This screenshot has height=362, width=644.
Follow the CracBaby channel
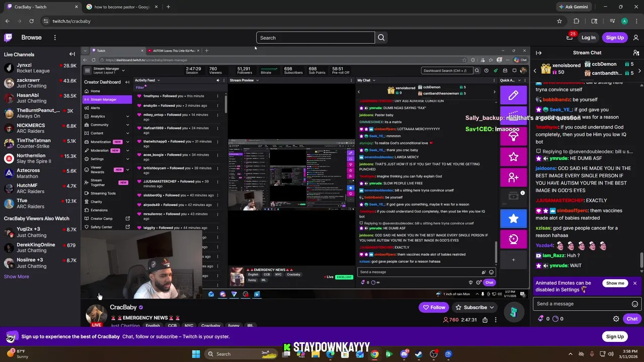click(x=434, y=307)
